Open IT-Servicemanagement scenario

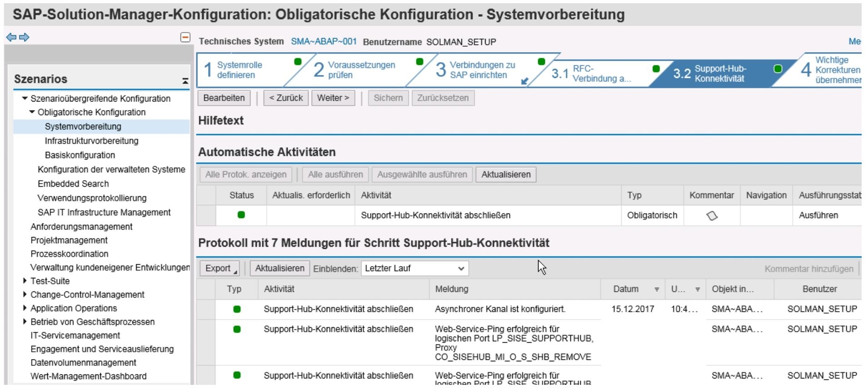click(75, 335)
